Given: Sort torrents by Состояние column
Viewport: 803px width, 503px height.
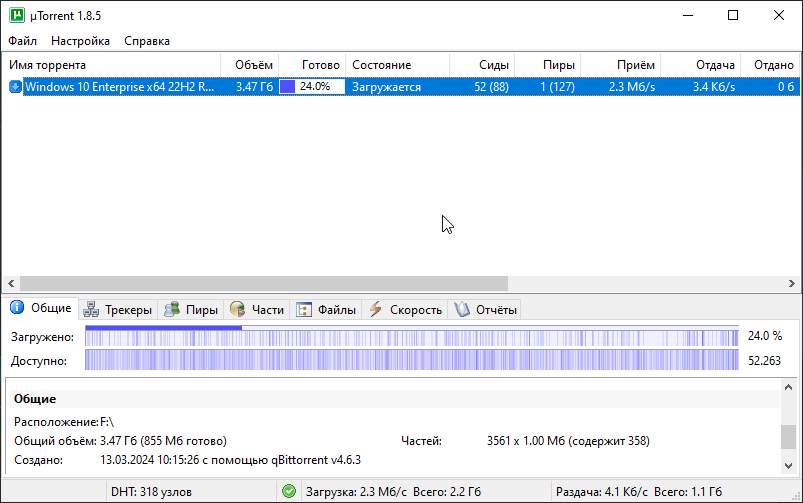Looking at the screenshot, I should click(x=397, y=65).
